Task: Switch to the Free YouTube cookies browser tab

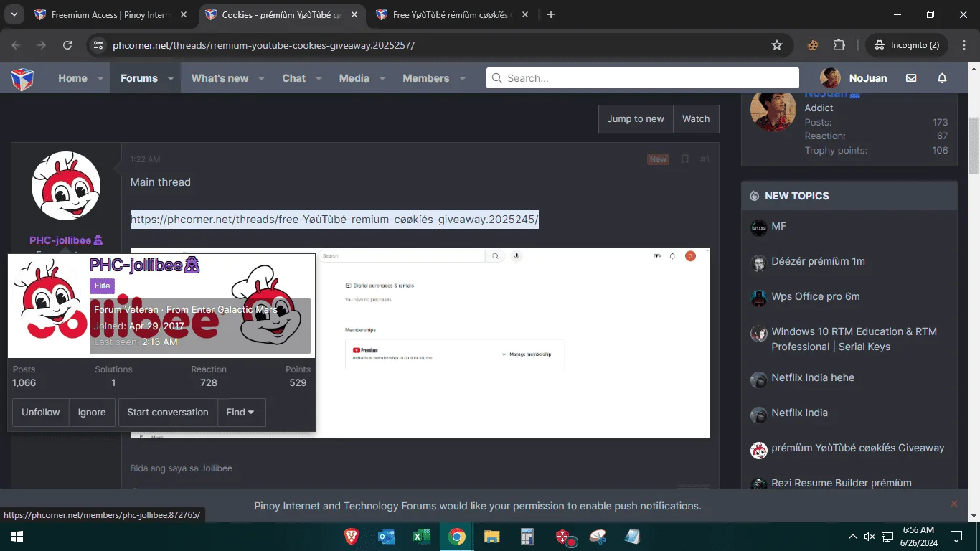Action: point(453,14)
